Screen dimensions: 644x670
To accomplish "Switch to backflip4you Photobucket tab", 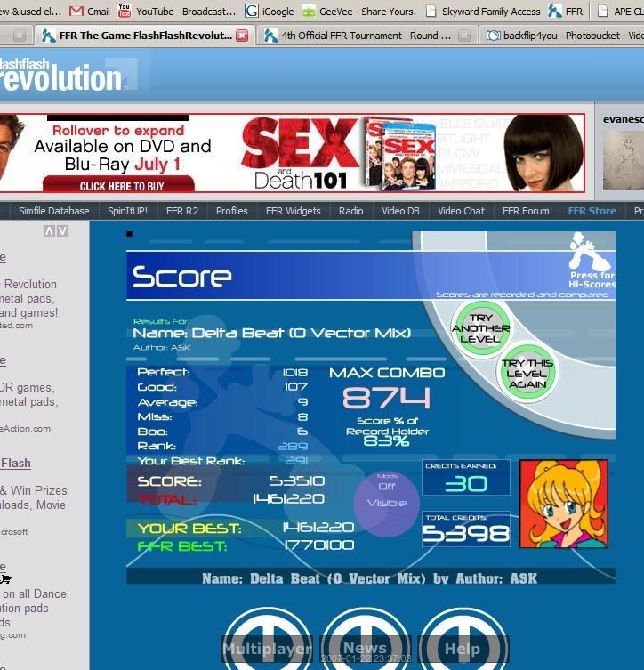I will click(561, 36).
